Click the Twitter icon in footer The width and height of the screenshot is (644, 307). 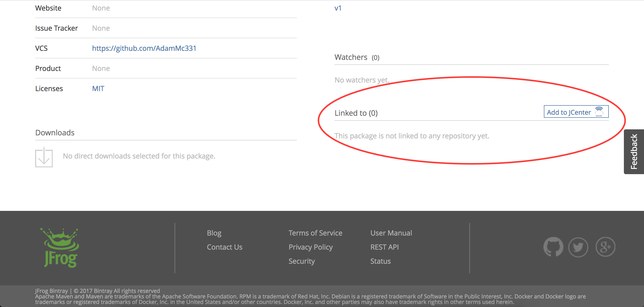click(x=578, y=247)
